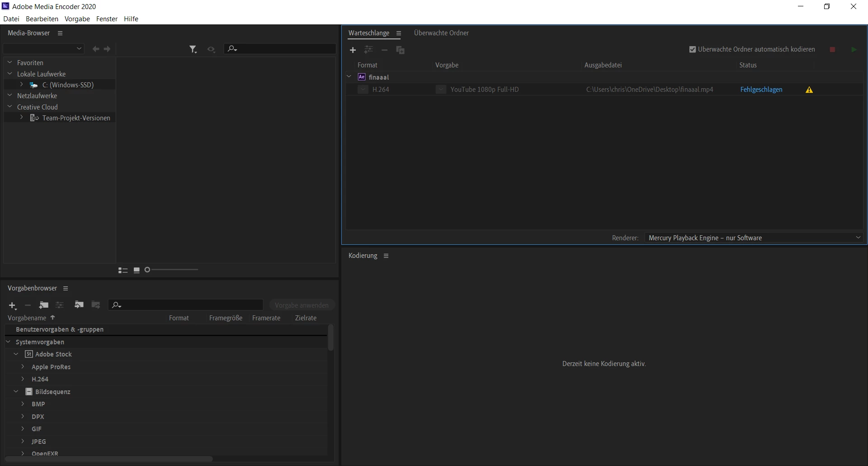
Task: Switch to Überwachte Ordner tab
Action: (x=441, y=33)
